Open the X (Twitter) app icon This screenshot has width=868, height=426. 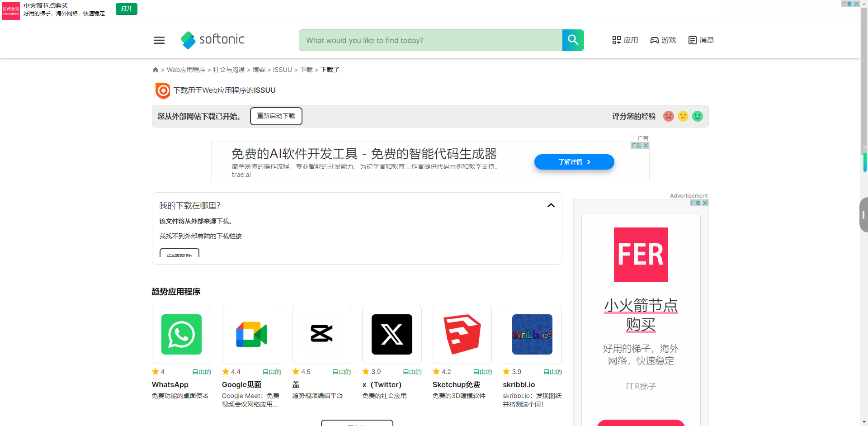click(392, 334)
